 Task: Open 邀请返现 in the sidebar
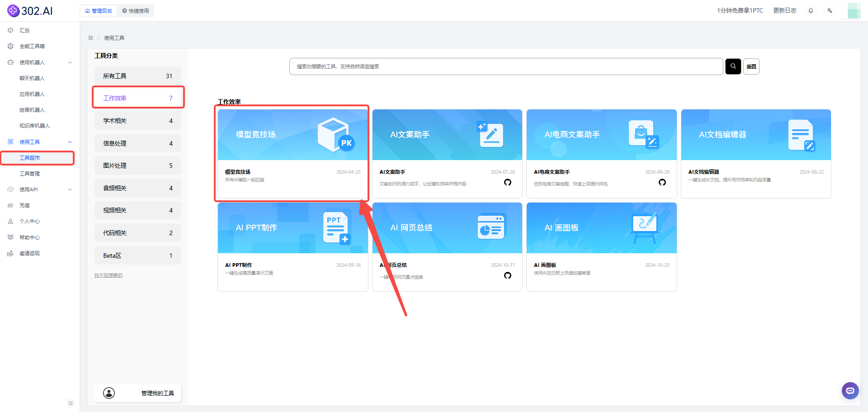tap(29, 253)
